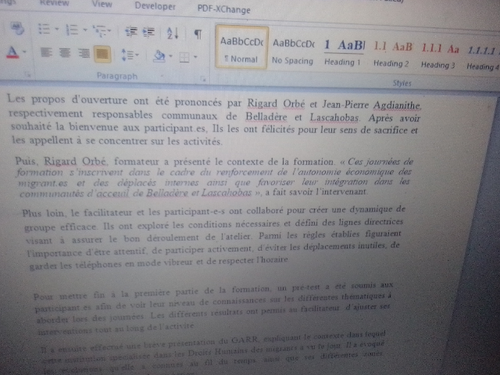
Task: Apply numbered list formatting
Action: point(72,30)
